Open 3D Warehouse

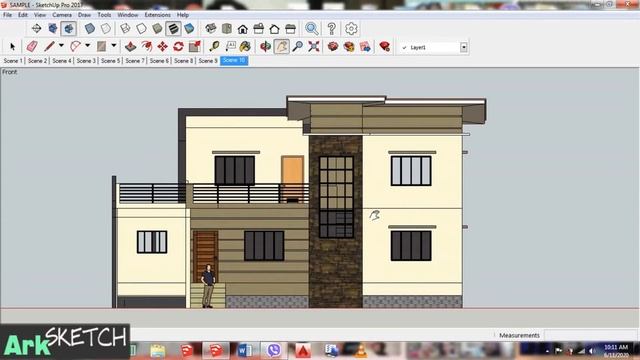[x=333, y=47]
